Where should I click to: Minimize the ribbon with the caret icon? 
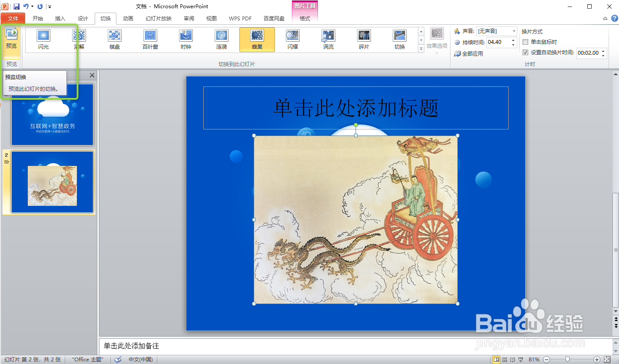[x=606, y=19]
